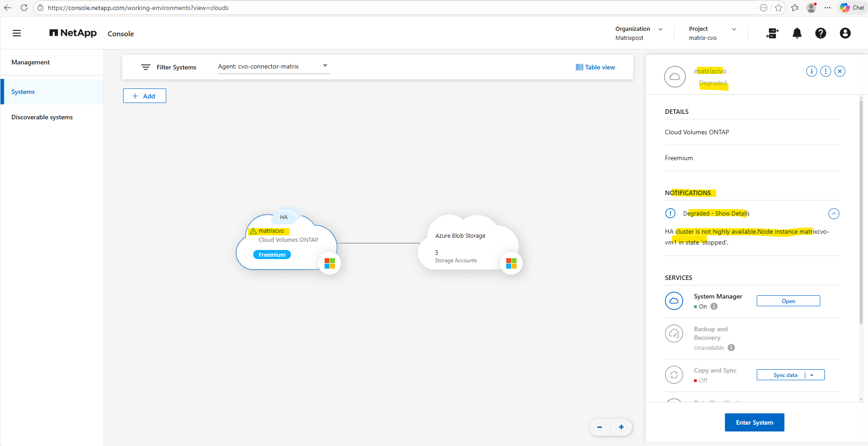The image size is (868, 446).
Task: Open the three-dot options menu for matrixcvo
Action: click(x=826, y=71)
